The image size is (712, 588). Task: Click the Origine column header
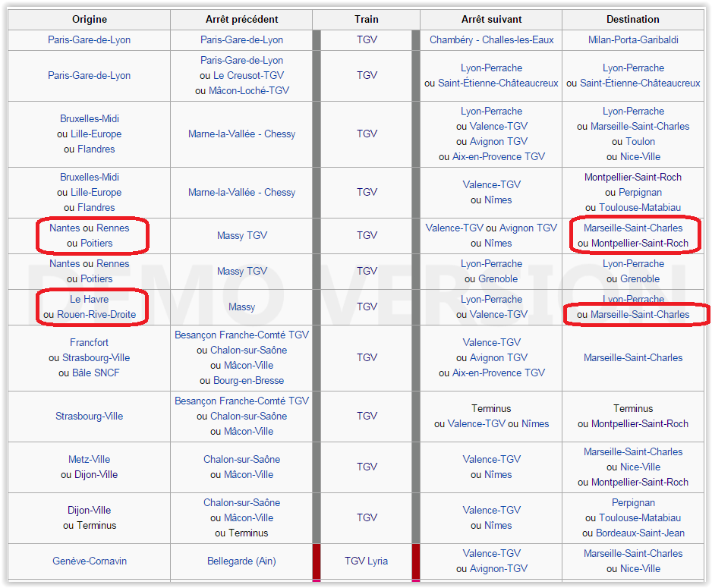pyautogui.click(x=90, y=20)
